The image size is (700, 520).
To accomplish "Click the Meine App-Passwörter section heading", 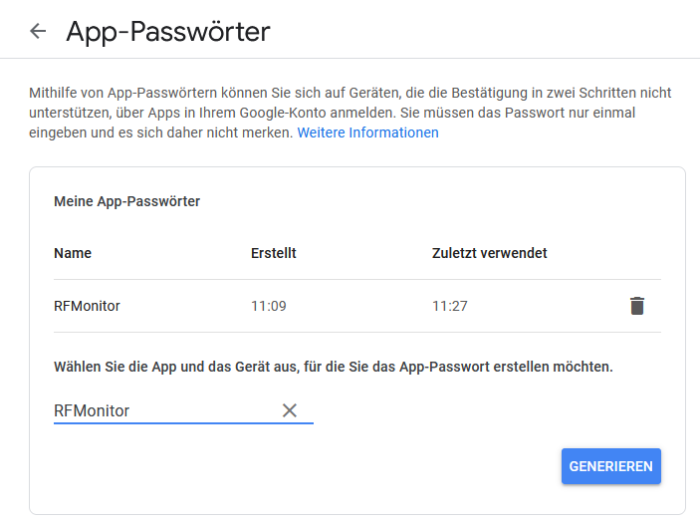I will [127, 201].
